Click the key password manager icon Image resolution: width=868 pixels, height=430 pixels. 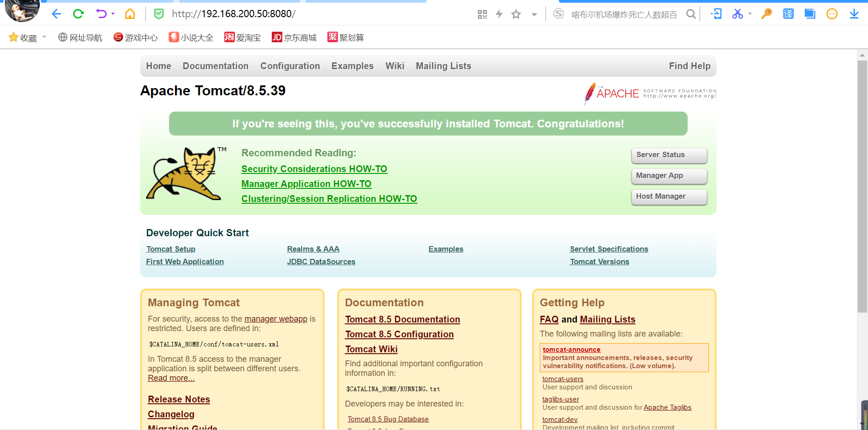pos(767,14)
